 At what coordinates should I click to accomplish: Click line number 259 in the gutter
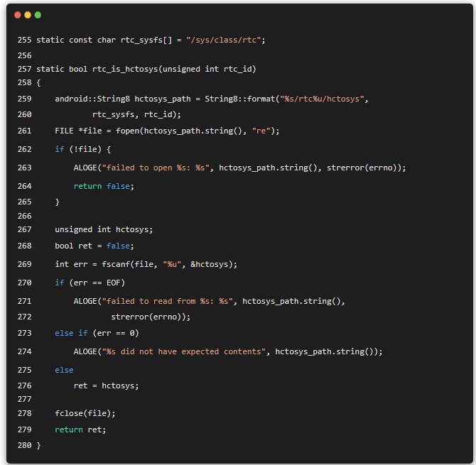pos(25,99)
